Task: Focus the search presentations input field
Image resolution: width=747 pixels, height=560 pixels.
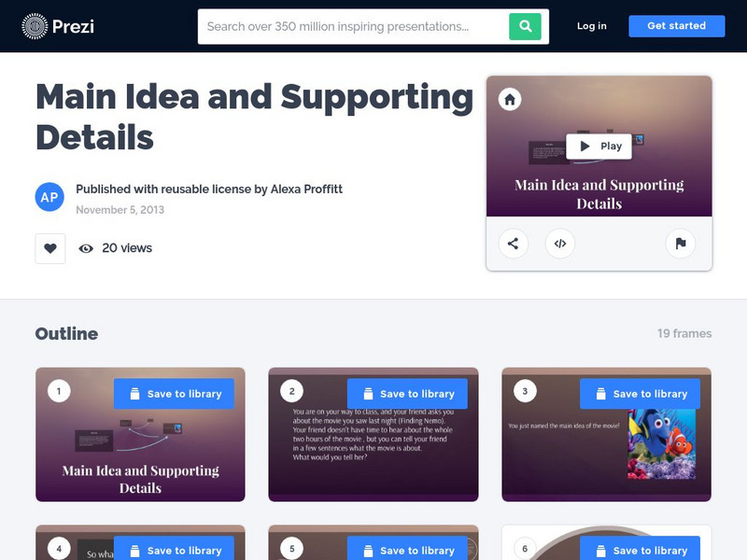Action: coord(354,27)
